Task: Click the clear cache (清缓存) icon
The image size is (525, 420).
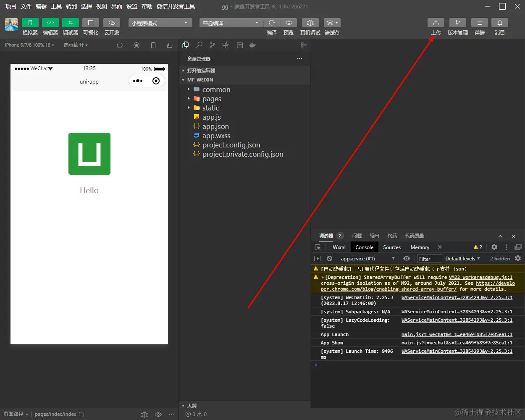Action: [x=332, y=23]
